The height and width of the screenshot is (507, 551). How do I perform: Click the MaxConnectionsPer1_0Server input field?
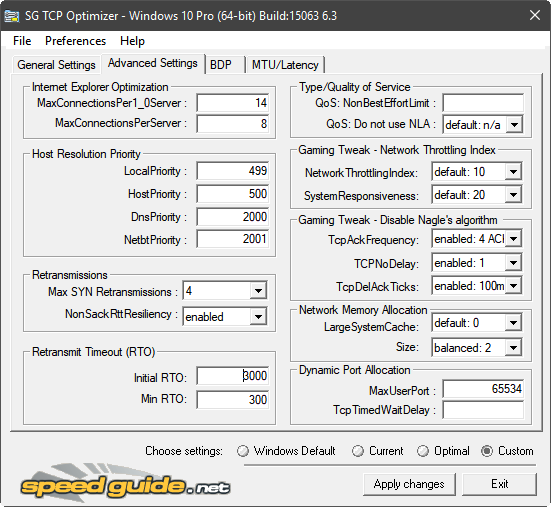coord(233,103)
